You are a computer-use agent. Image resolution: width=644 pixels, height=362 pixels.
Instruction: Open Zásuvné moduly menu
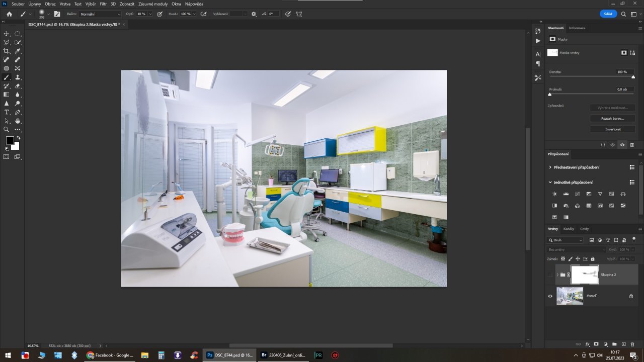153,4
